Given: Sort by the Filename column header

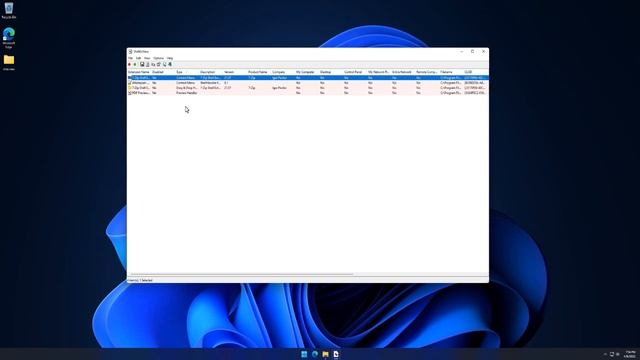Looking at the screenshot, I should click(x=452, y=72).
